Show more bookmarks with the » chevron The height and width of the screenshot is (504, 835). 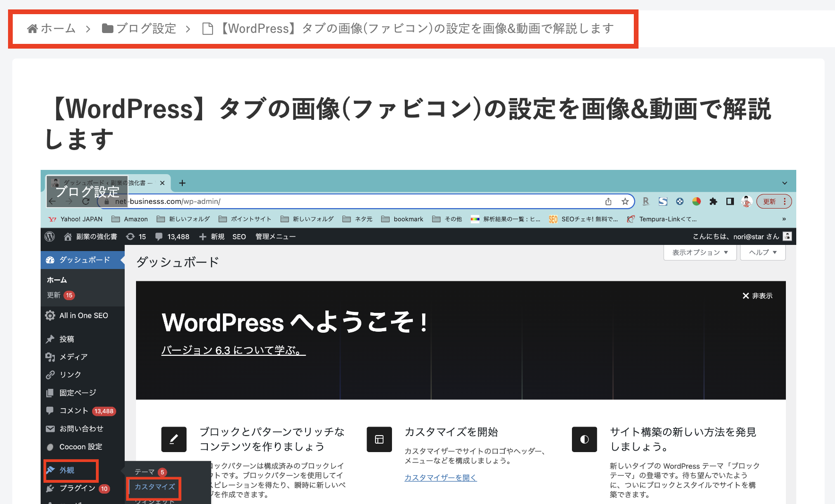tap(784, 219)
